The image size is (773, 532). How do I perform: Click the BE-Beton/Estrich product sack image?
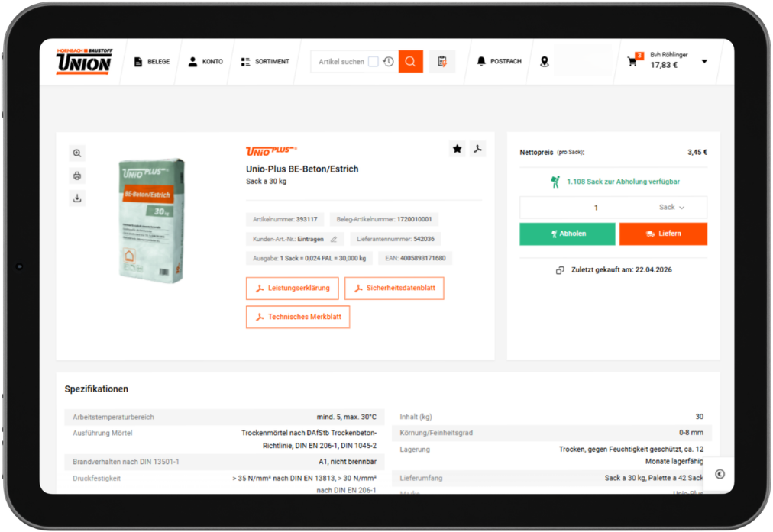click(x=152, y=221)
